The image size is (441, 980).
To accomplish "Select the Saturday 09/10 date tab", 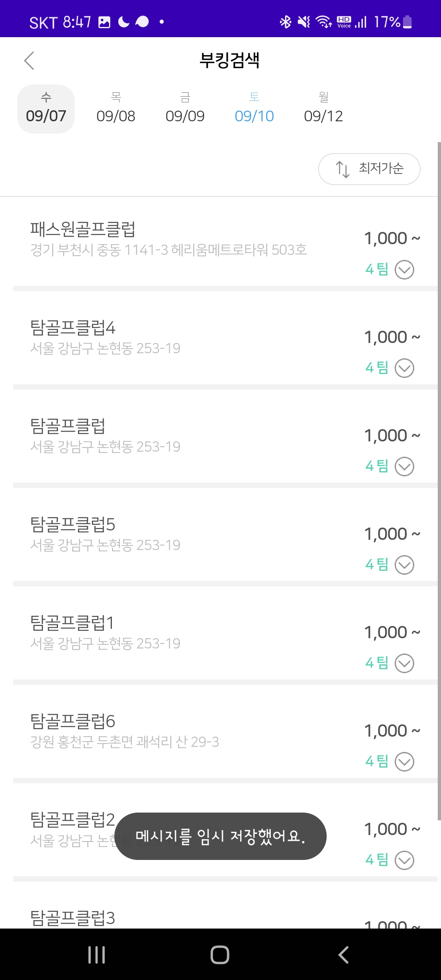I will click(x=254, y=109).
